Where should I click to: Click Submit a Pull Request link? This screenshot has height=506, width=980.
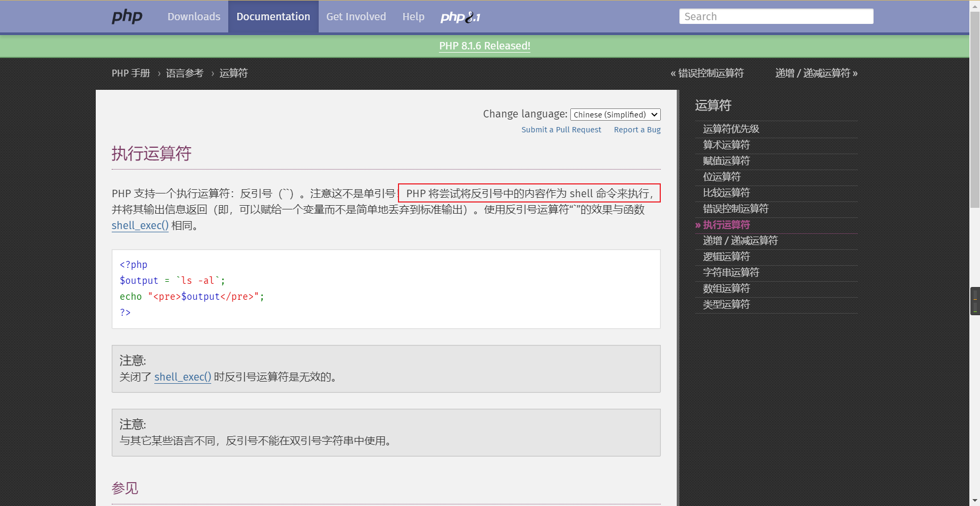[561, 130]
